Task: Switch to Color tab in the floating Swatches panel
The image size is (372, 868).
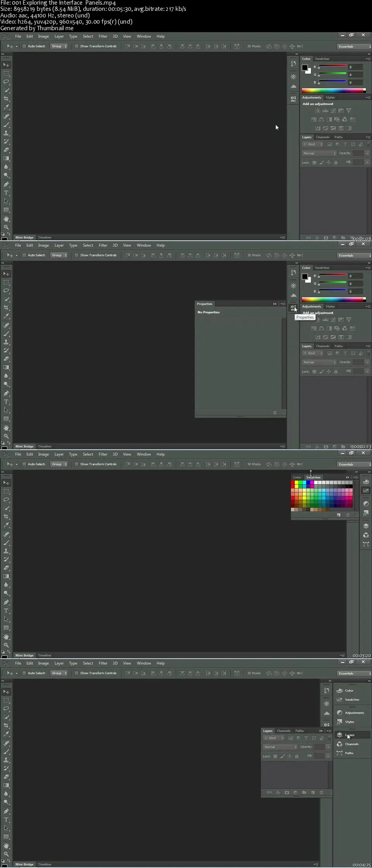Action: 297,477
